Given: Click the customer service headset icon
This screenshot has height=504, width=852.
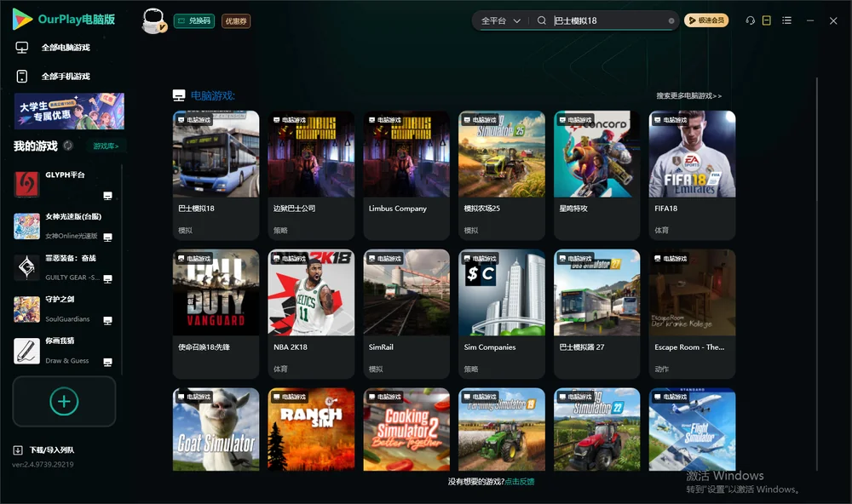Looking at the screenshot, I should pos(750,20).
